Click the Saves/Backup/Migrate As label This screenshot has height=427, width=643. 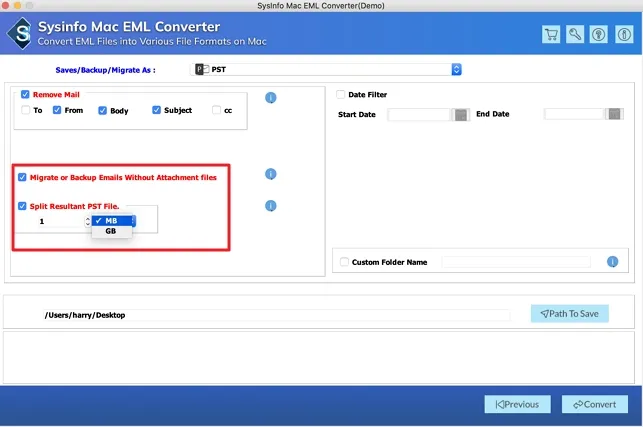click(105, 70)
